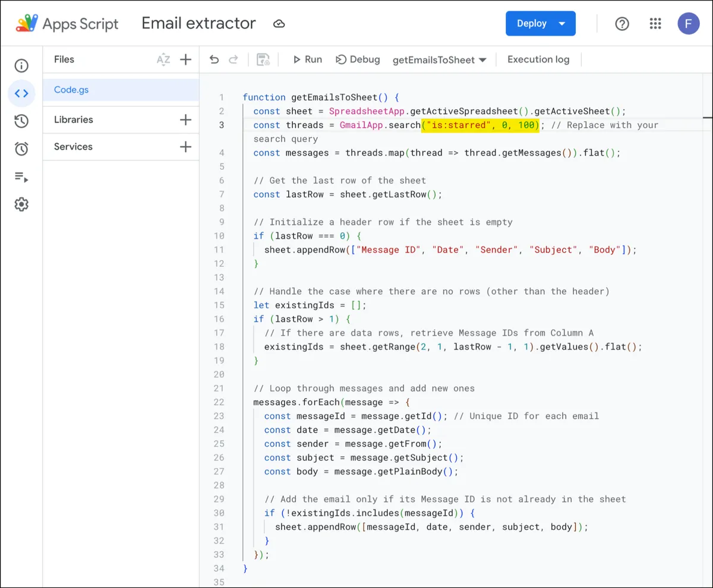This screenshot has width=713, height=588.
Task: Click "if (lastRow > 1)" on line 16
Action: [296, 319]
